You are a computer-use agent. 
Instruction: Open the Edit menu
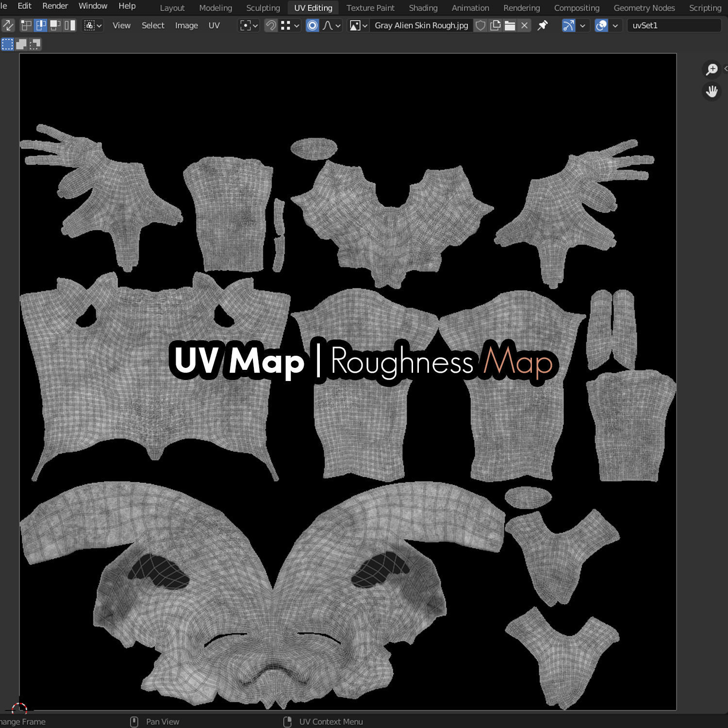tap(24, 6)
